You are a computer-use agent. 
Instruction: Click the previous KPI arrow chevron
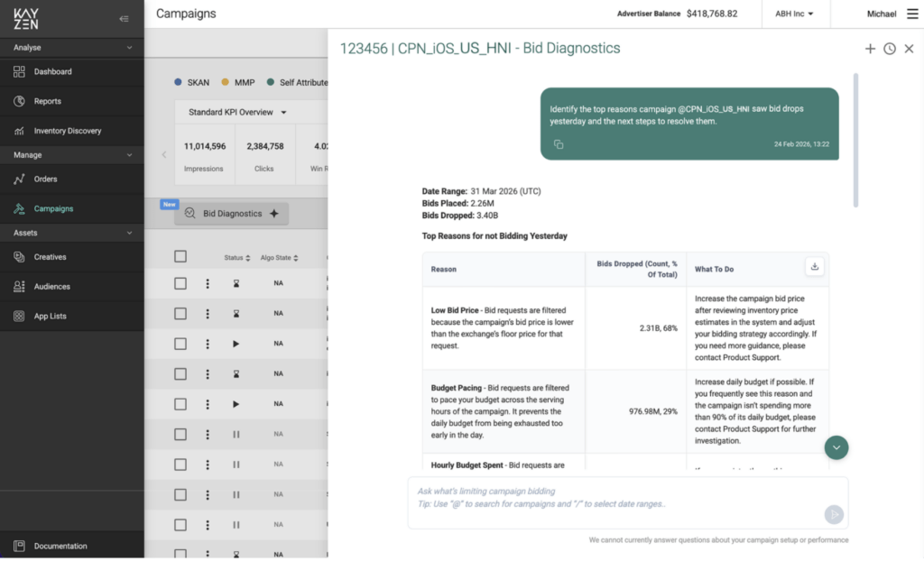(164, 155)
